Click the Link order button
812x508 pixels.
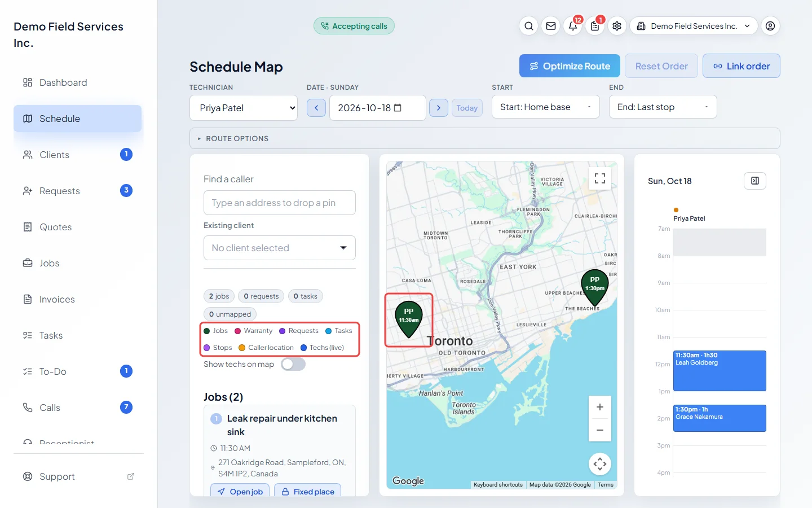point(742,66)
